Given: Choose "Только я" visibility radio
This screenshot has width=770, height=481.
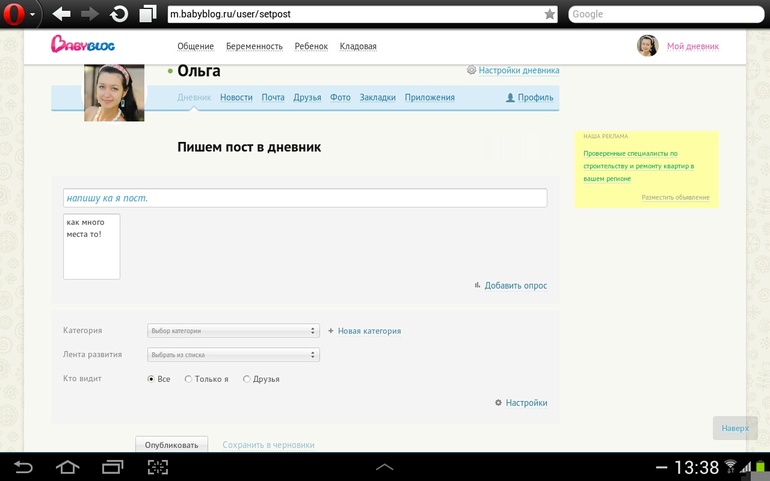Looking at the screenshot, I should point(188,379).
